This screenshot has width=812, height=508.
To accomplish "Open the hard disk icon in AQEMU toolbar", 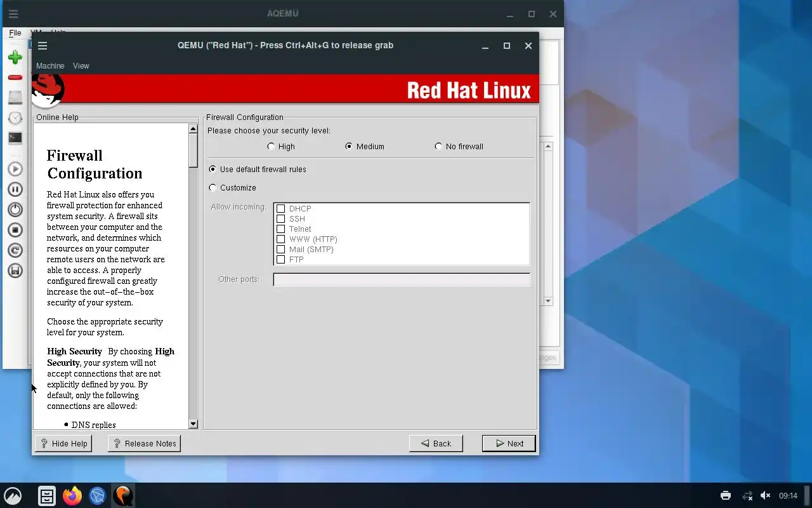I will point(15,98).
